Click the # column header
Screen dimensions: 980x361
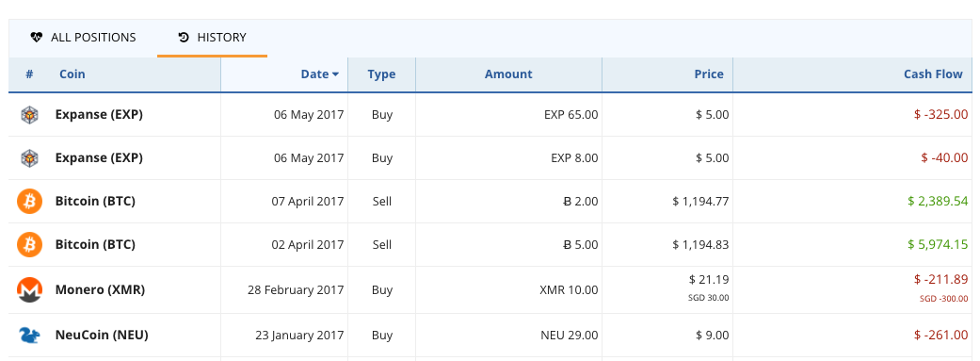tap(29, 74)
